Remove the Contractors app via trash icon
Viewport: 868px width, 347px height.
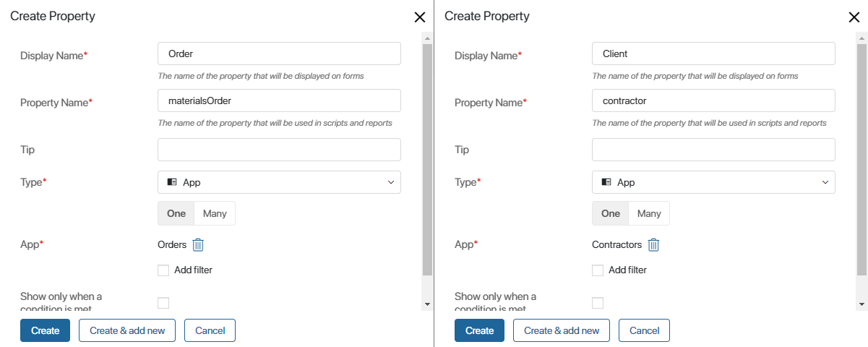(x=653, y=245)
